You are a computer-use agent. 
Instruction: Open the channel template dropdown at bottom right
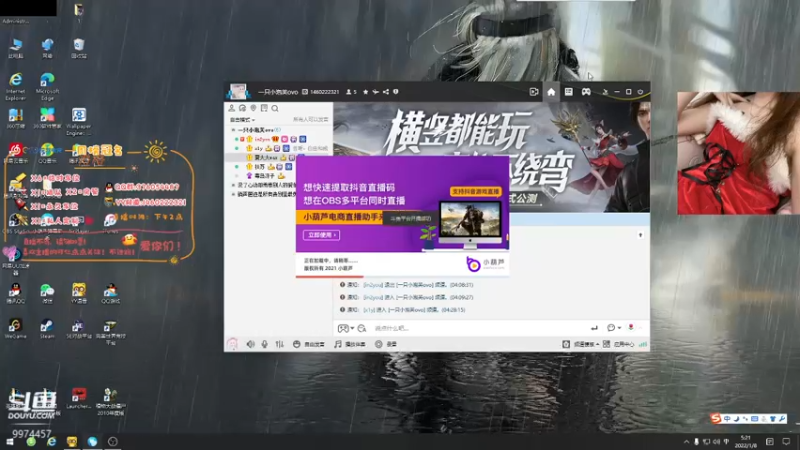click(x=581, y=344)
